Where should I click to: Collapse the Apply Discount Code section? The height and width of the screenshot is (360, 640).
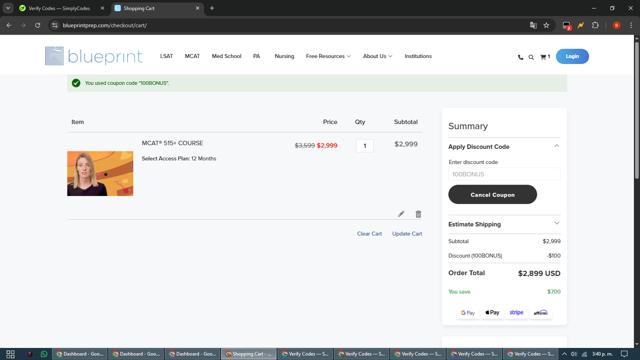[556, 146]
